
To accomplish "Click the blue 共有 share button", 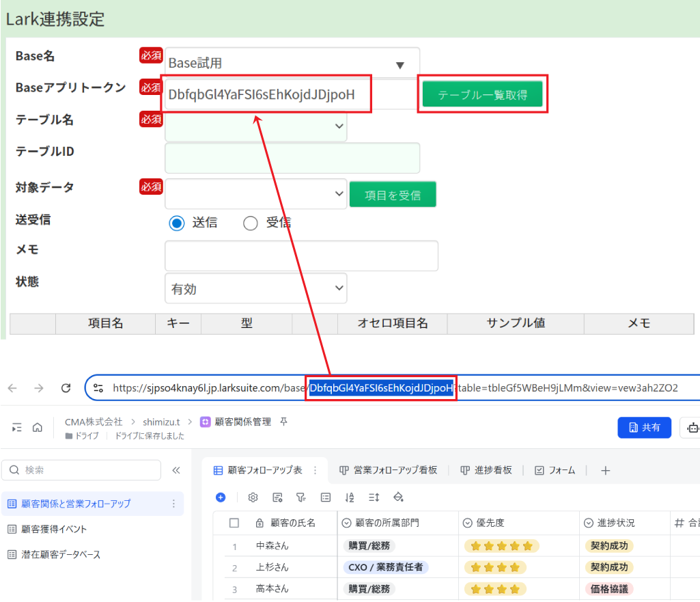I will pos(644,427).
